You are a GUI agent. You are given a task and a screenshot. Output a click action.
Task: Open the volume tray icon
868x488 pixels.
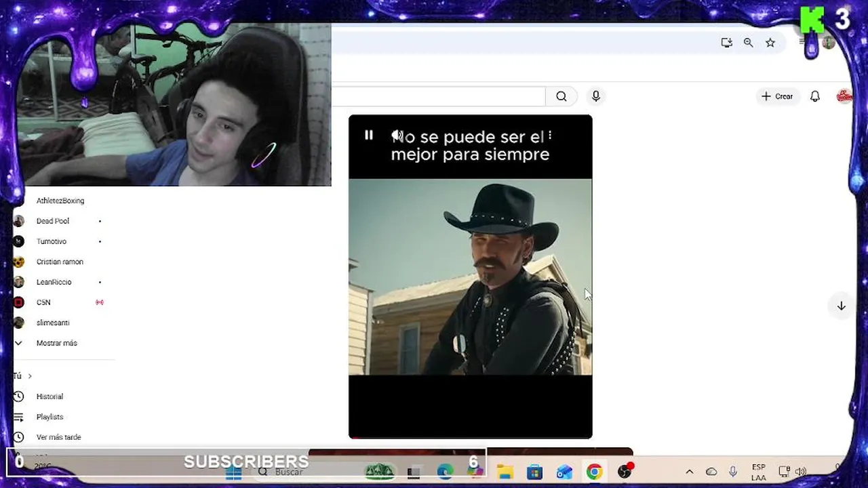point(801,472)
